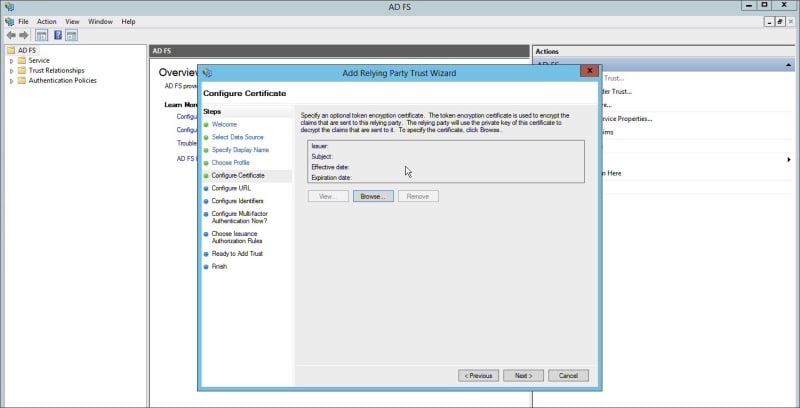Screen dimensions: 800x408
Task: Close the wizard with the red X button
Action: [589, 71]
